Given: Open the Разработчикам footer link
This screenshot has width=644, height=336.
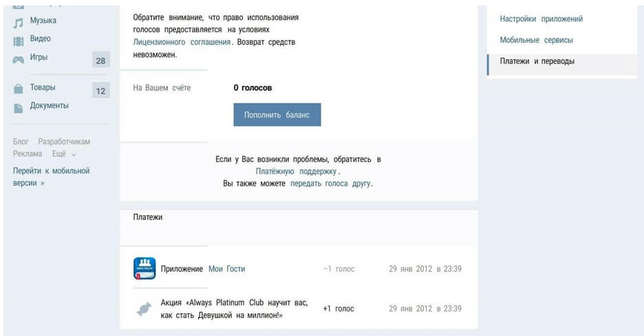Looking at the screenshot, I should 64,142.
